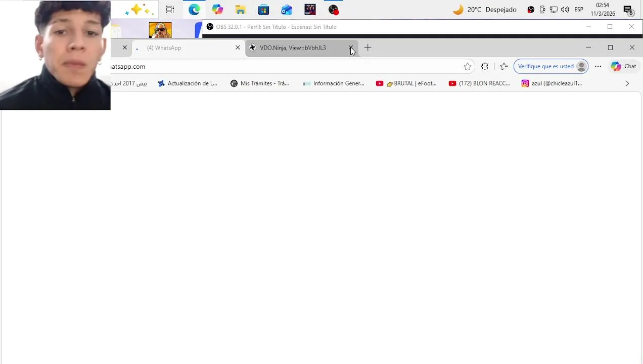Close the VDO.Ninja tab
This screenshot has width=643, height=364.
tap(351, 48)
